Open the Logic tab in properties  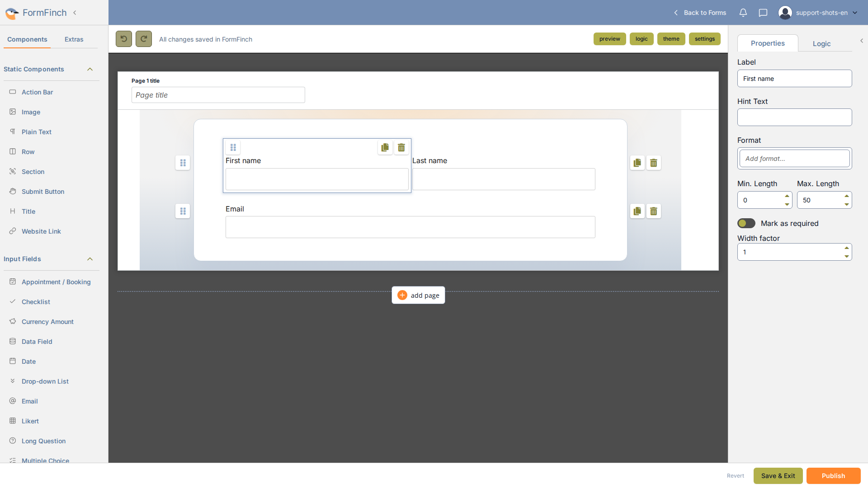tap(821, 43)
